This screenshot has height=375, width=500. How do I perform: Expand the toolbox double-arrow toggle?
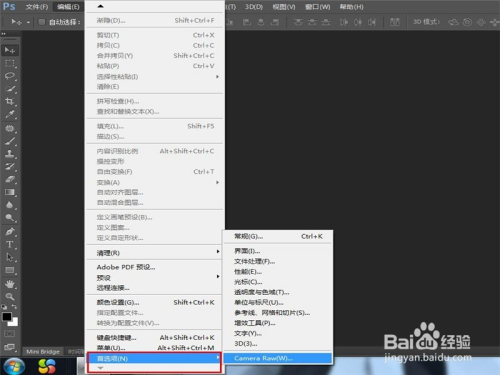[x=4, y=34]
